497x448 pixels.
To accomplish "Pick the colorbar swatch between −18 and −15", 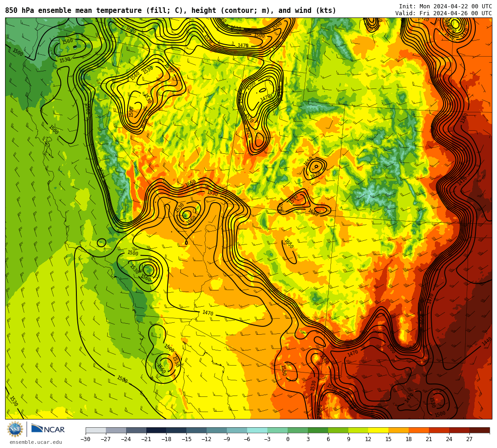I will [177, 430].
